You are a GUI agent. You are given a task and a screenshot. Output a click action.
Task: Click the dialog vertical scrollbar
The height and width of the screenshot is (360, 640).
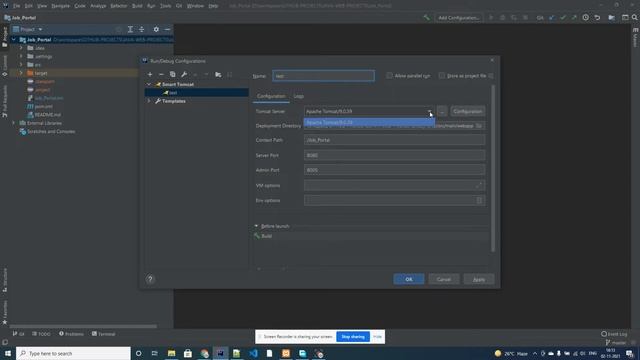tap(493, 168)
